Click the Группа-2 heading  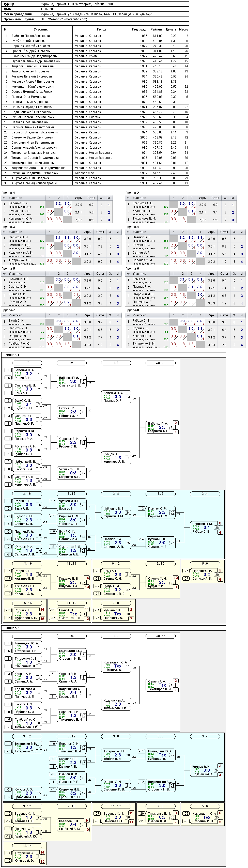(x=132, y=193)
